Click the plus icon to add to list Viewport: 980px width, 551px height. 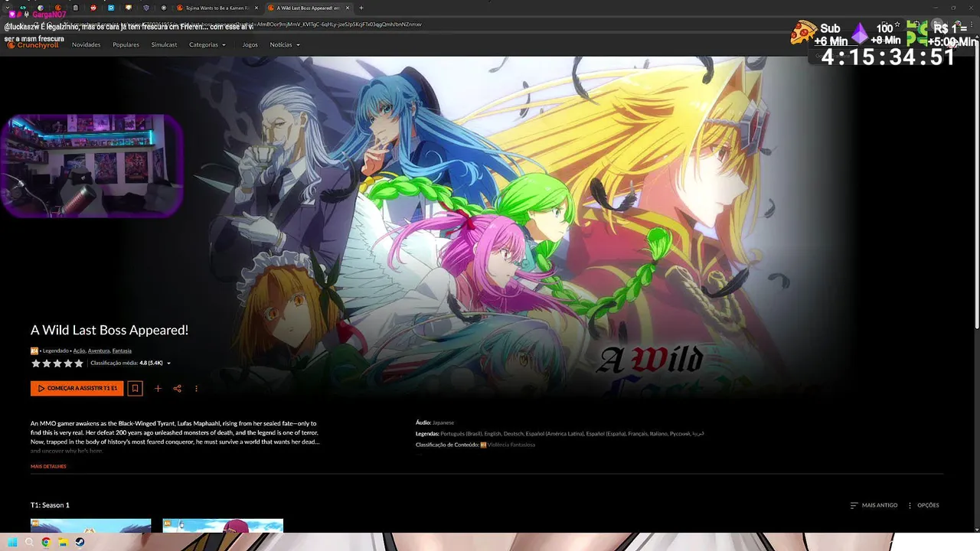tap(158, 388)
